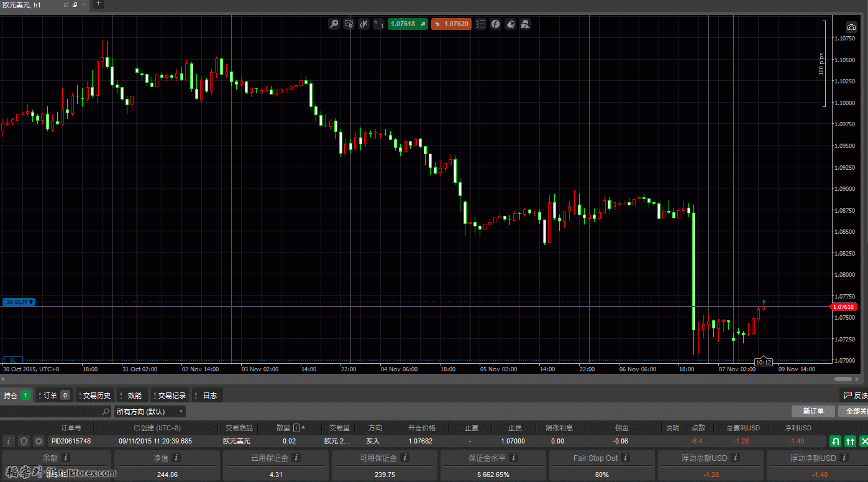Click the chart horizontal scrollbar handle
Screen dimensions: 868x482
tap(843, 379)
